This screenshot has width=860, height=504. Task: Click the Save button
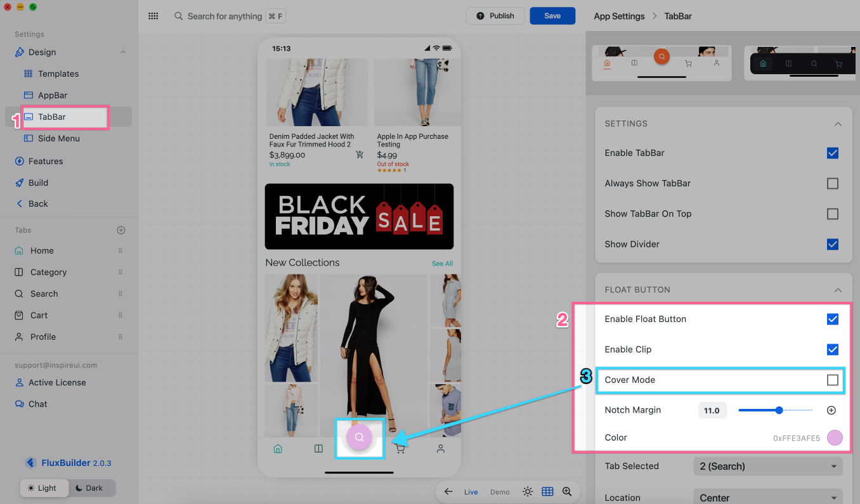pos(552,16)
